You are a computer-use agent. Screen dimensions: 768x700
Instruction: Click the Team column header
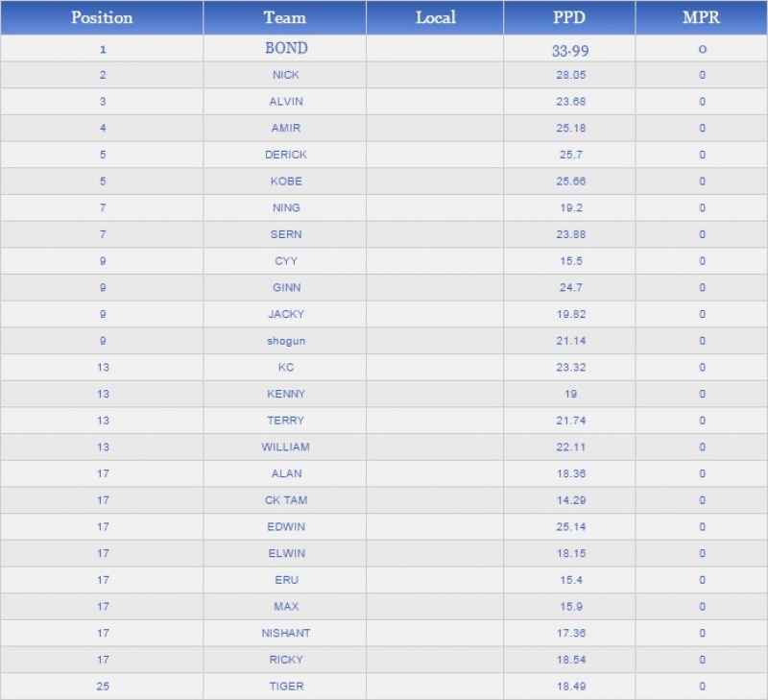pos(285,17)
